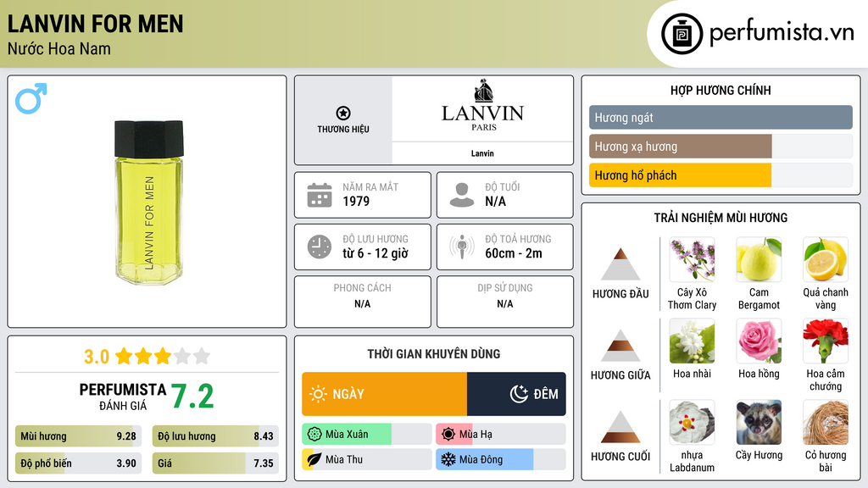Click the calendar icon for release year
Image resolution: width=868 pixels, height=488 pixels.
click(x=320, y=195)
